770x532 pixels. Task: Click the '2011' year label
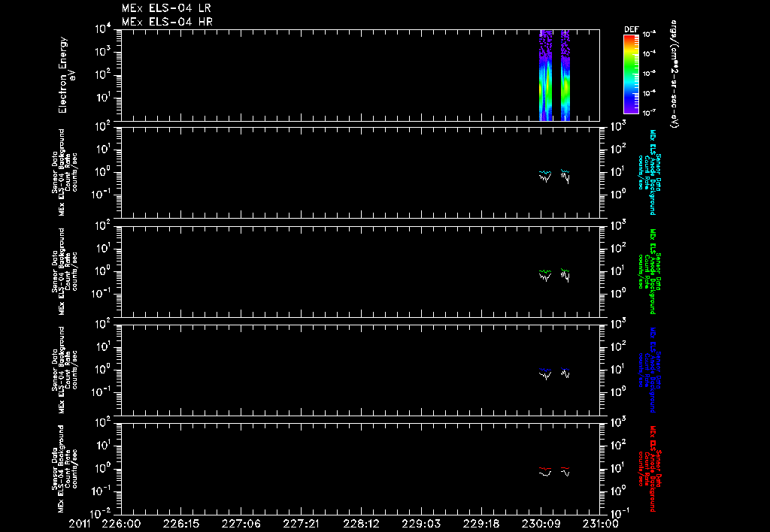80,524
